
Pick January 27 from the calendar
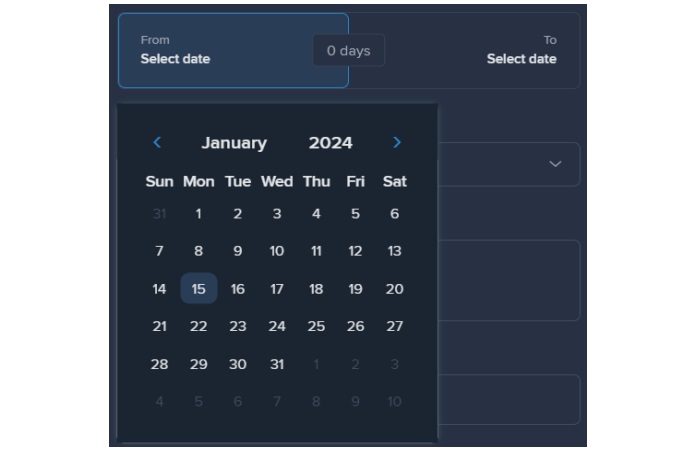pyautogui.click(x=394, y=326)
